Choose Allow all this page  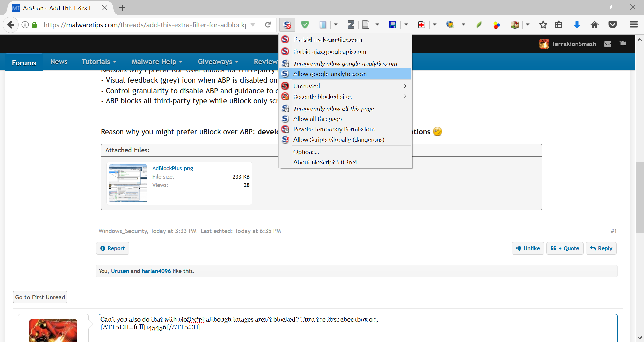345,119
